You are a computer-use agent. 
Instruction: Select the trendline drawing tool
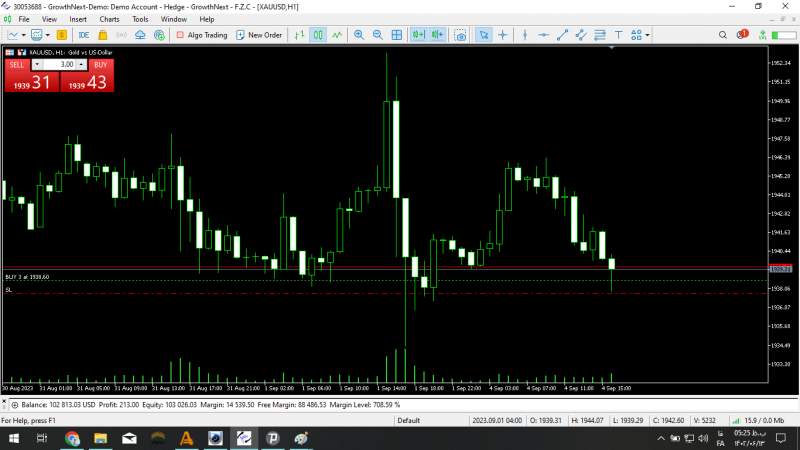562,35
